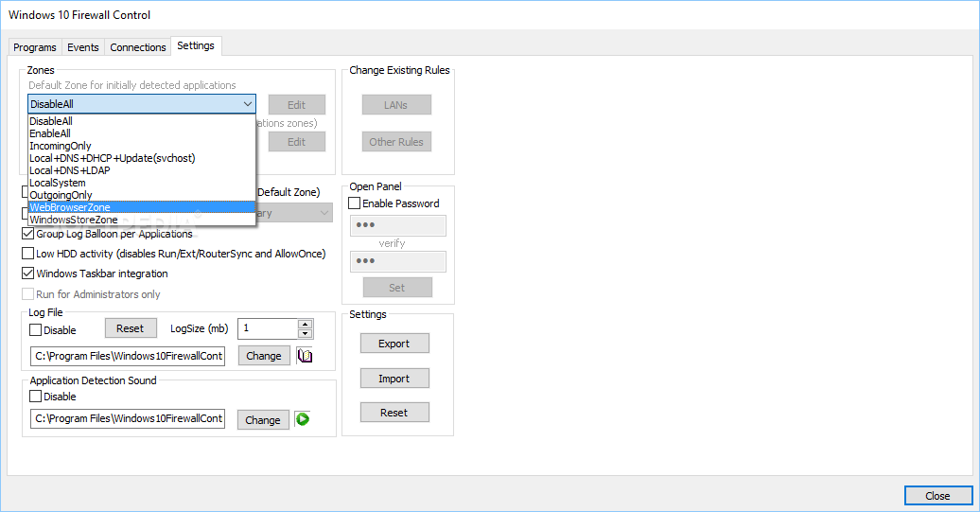Check Disable under Application Detection Sound
Image resolution: width=980 pixels, height=512 pixels.
point(36,397)
